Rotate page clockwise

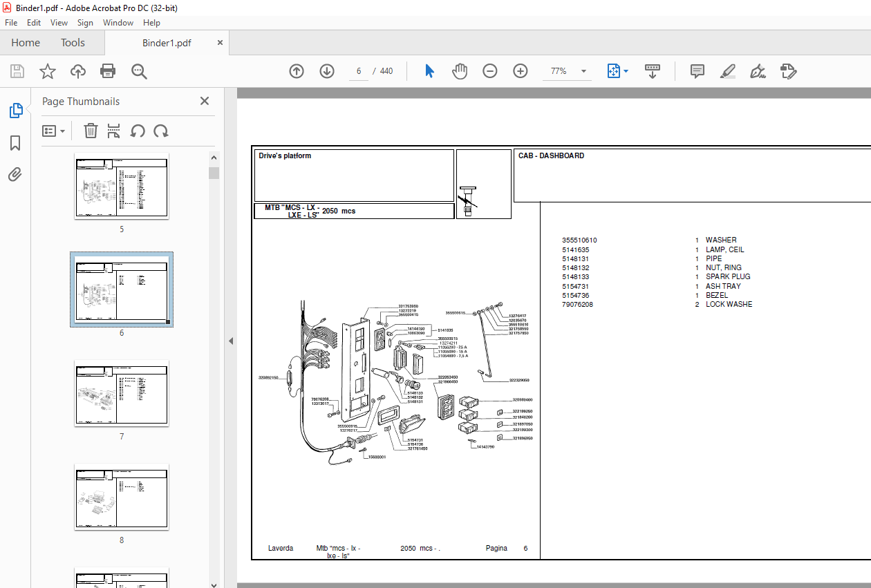click(161, 131)
